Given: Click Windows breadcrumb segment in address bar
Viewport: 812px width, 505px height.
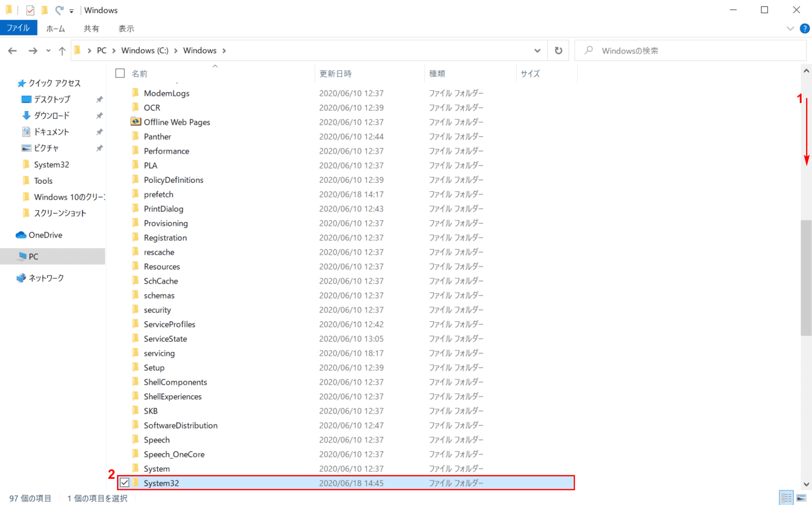Looking at the screenshot, I should [200, 50].
